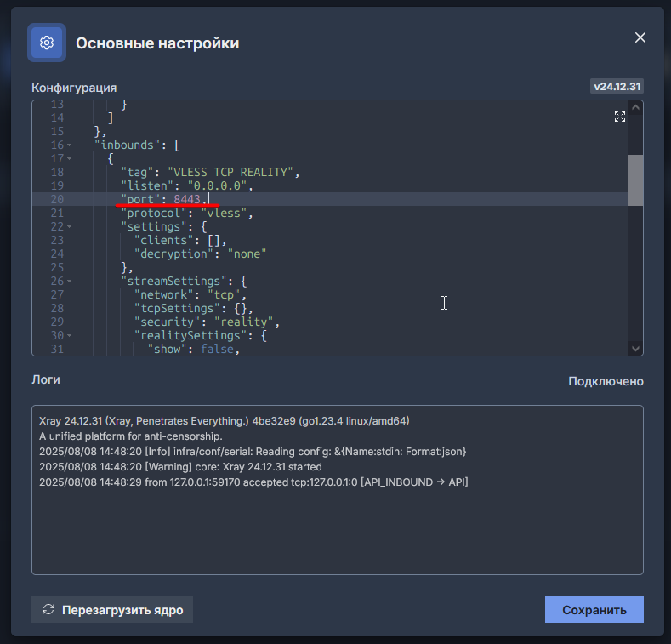Click the gear icon beside Основные настройки
The image size is (671, 644).
47,43
